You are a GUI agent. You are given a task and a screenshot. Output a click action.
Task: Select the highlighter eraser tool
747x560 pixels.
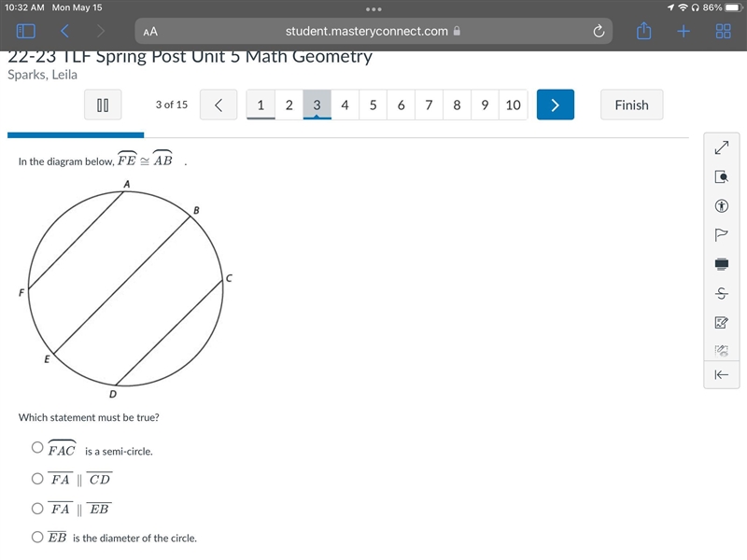722,352
